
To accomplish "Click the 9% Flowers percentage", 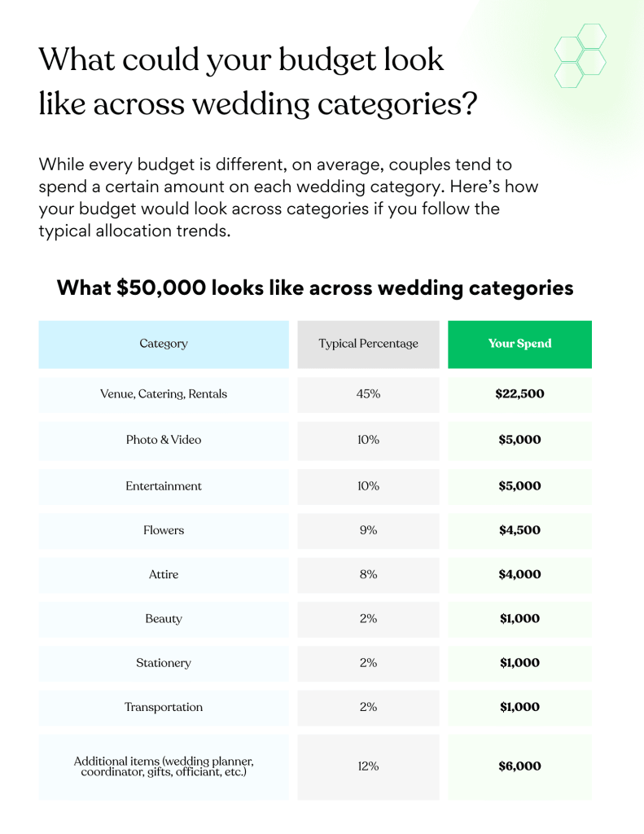I will [368, 530].
